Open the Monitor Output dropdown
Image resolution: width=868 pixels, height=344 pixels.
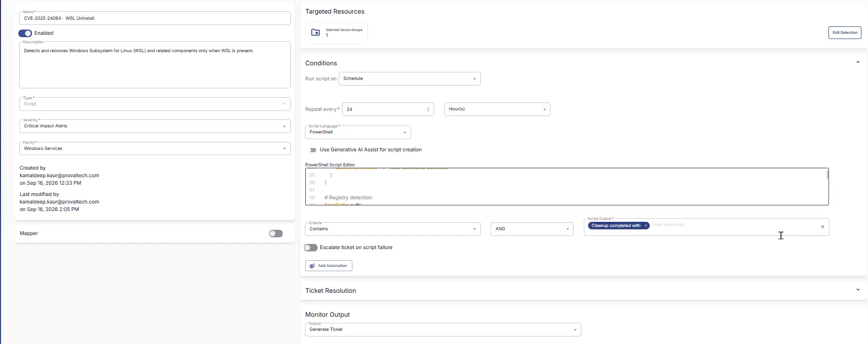click(x=443, y=329)
